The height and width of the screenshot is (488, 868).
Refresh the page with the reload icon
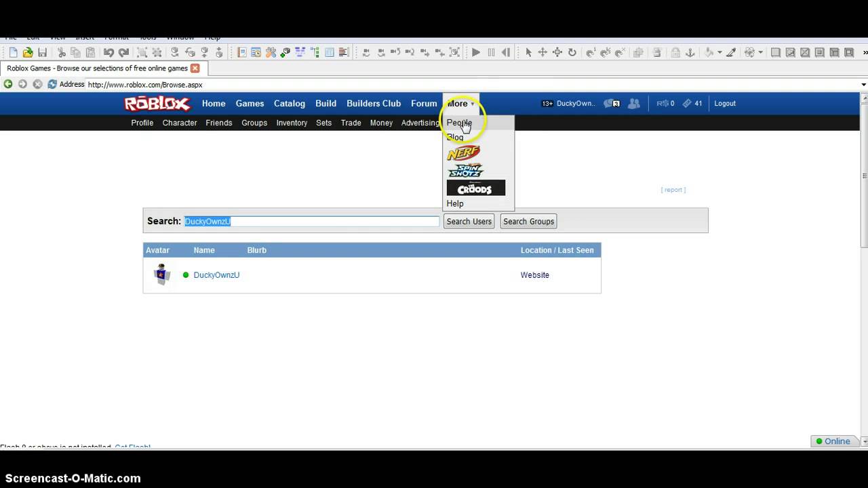tap(52, 84)
